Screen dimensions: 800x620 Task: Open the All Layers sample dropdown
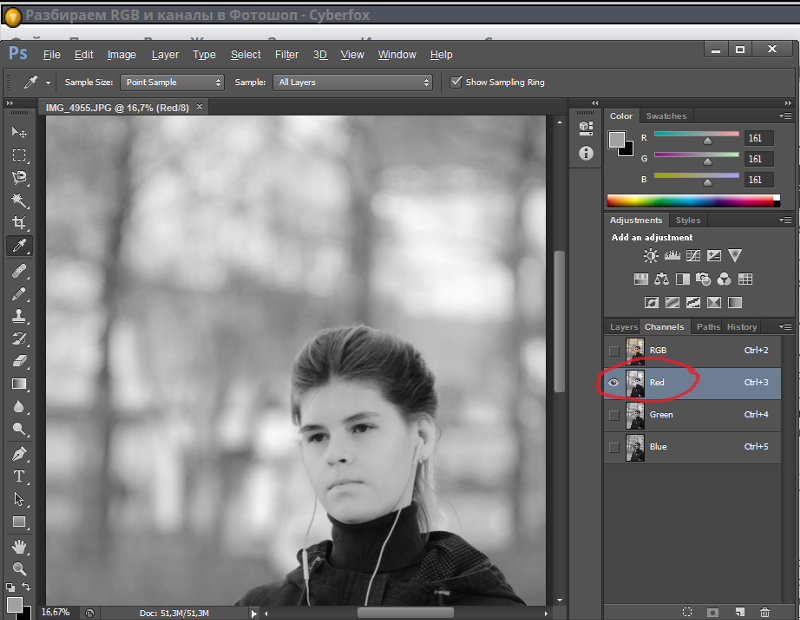tap(352, 82)
